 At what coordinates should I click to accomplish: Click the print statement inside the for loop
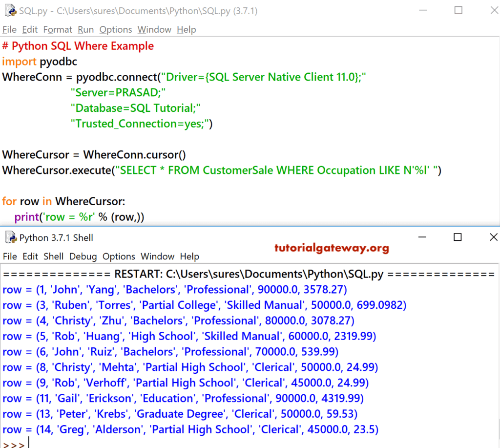78,216
